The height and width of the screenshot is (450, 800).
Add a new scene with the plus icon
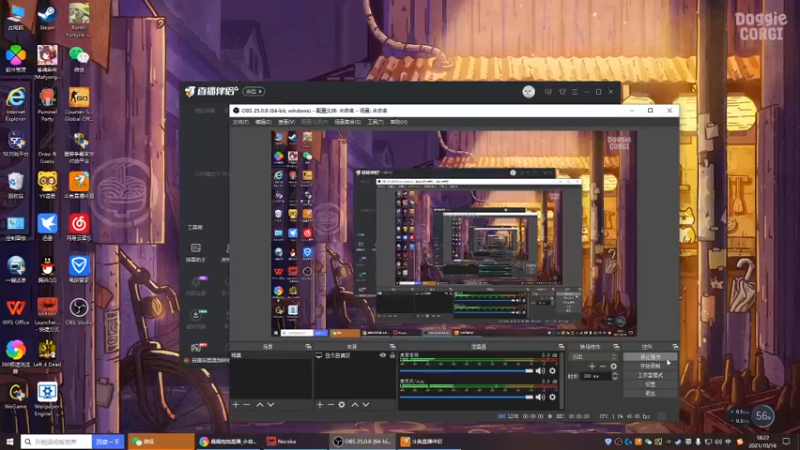[x=236, y=405]
